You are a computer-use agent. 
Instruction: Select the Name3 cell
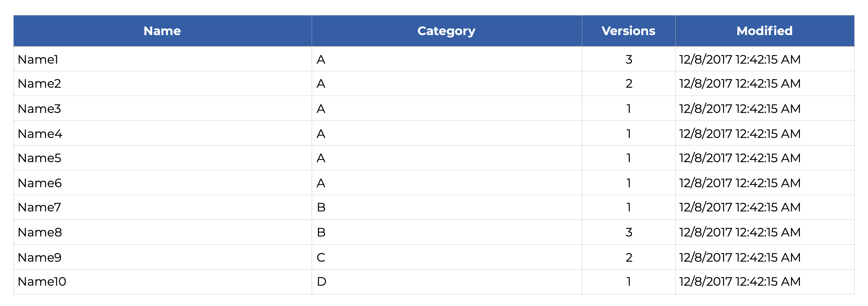(39, 109)
